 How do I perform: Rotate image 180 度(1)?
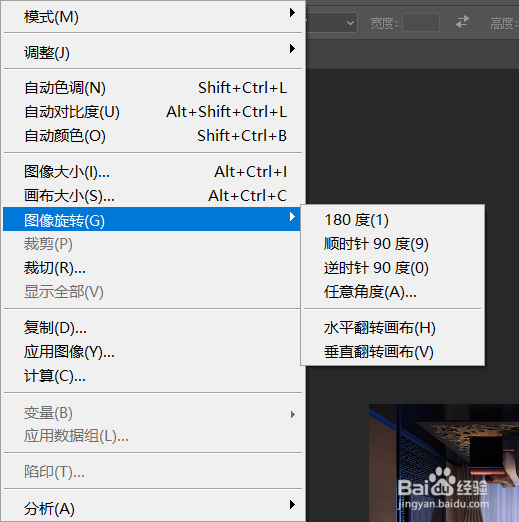tap(393, 220)
